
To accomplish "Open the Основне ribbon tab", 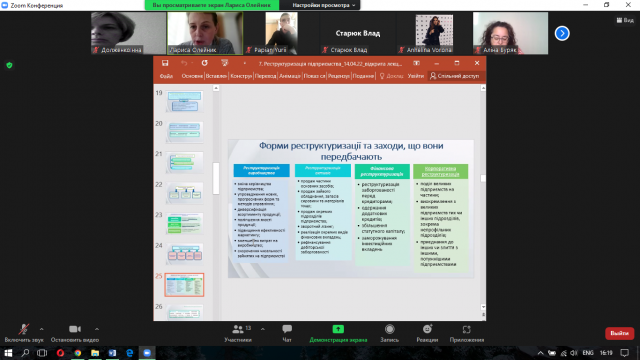I will (x=192, y=76).
